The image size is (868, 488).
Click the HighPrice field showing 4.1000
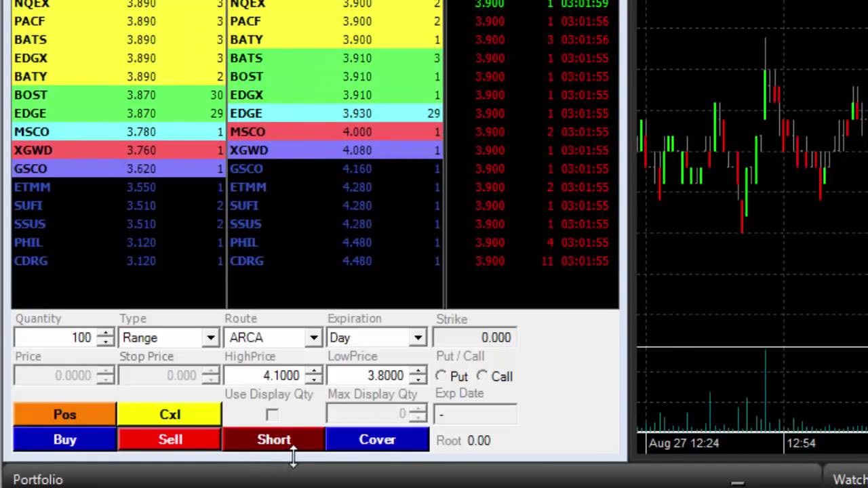point(264,375)
